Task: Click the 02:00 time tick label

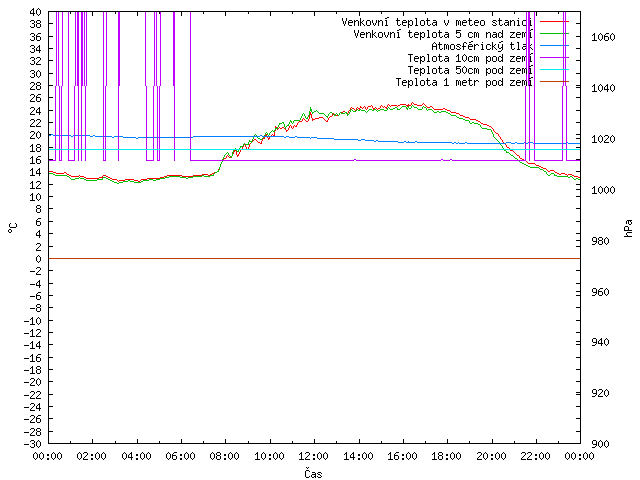Action: pyautogui.click(x=92, y=456)
